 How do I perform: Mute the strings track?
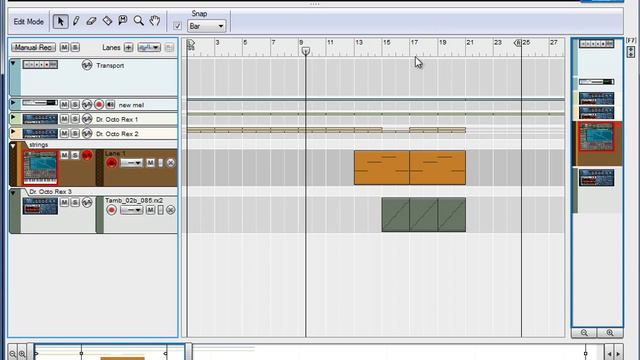pyautogui.click(x=64, y=155)
